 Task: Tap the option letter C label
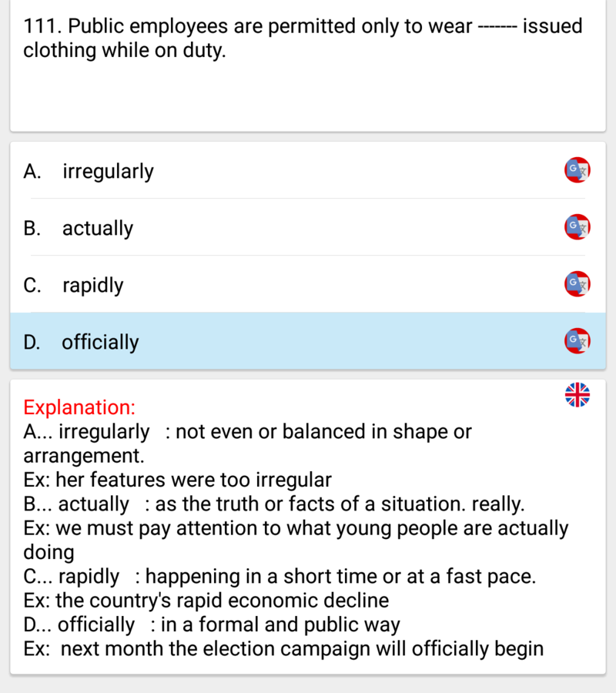[32, 285]
